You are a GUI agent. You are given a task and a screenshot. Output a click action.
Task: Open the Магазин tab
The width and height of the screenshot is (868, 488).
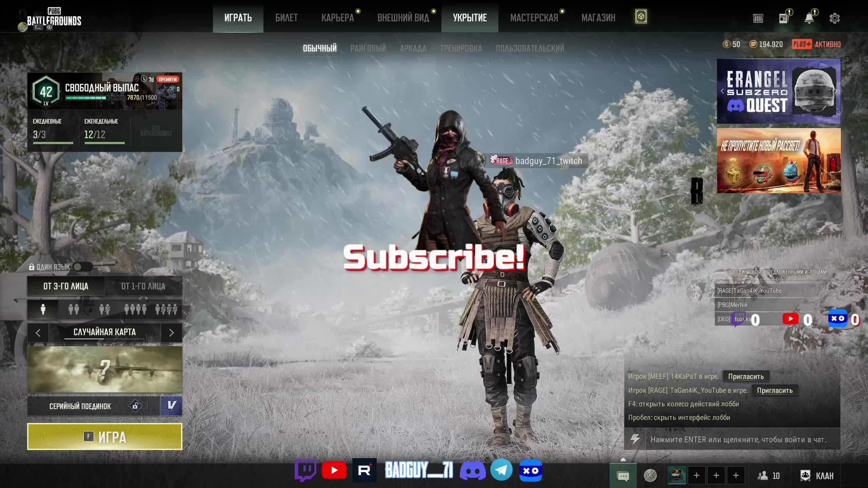(598, 18)
